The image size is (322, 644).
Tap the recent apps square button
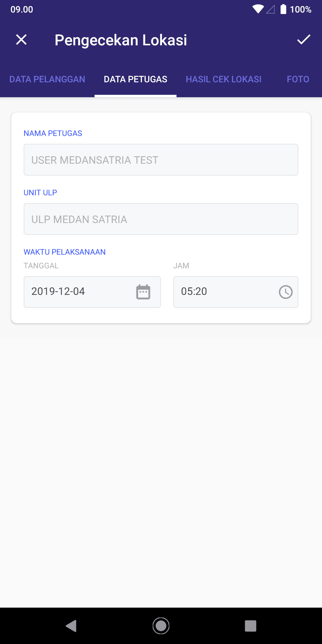(x=251, y=626)
